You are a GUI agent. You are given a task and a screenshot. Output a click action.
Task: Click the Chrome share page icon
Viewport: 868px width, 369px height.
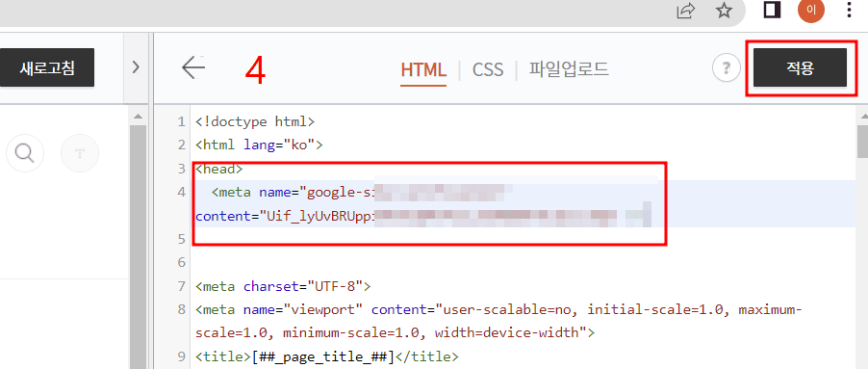pyautogui.click(x=686, y=11)
